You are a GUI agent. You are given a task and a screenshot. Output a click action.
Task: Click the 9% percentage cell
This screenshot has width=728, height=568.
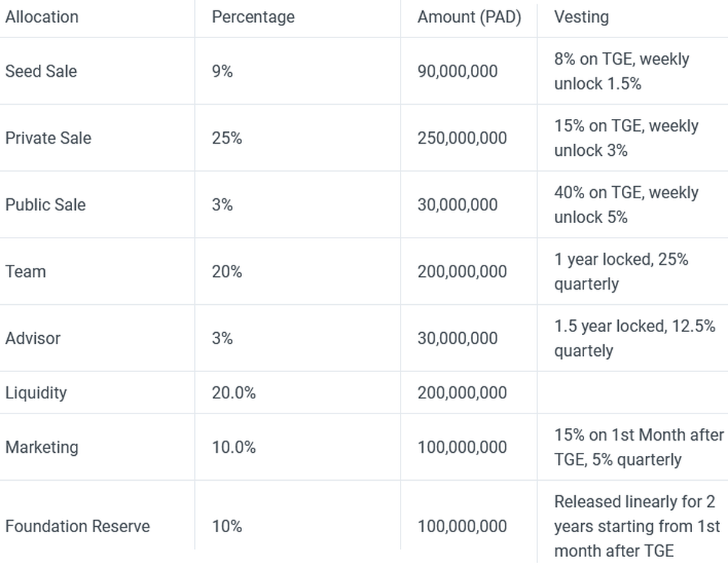222,72
